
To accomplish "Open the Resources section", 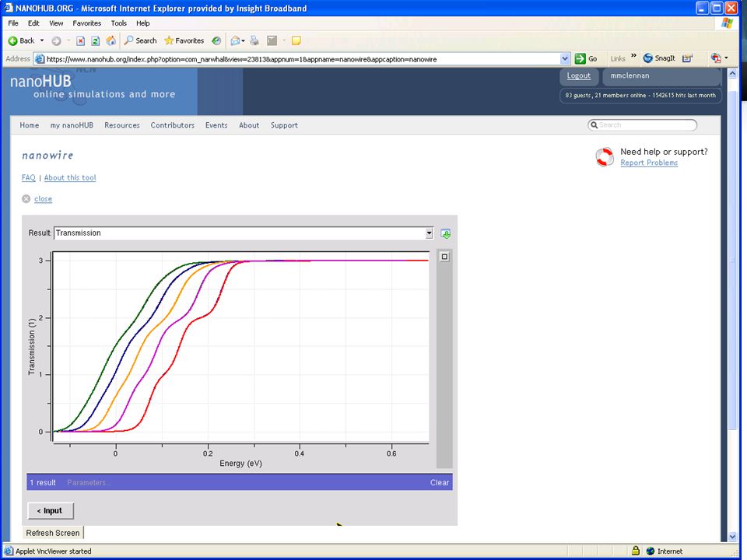I will tap(122, 125).
